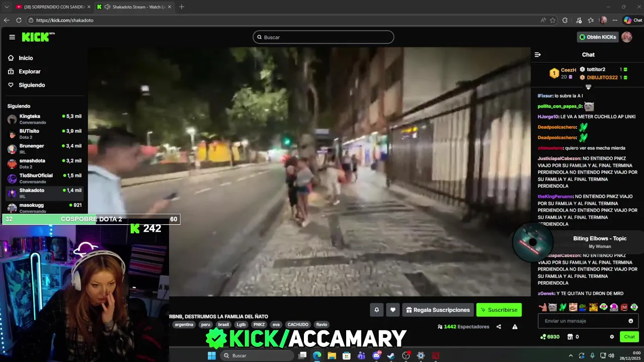644x362 pixels.
Task: Toggle stream notifications bell
Action: click(x=376, y=310)
